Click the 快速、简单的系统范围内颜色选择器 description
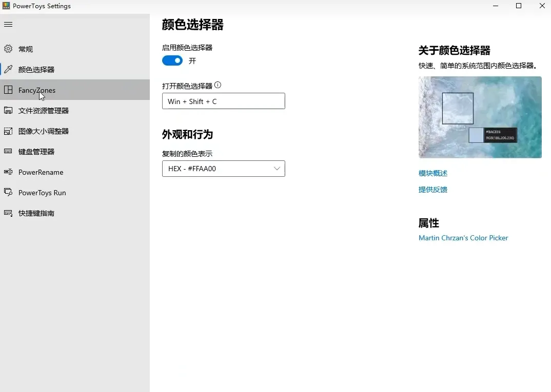Viewport: 551px width, 392px height. (478, 66)
